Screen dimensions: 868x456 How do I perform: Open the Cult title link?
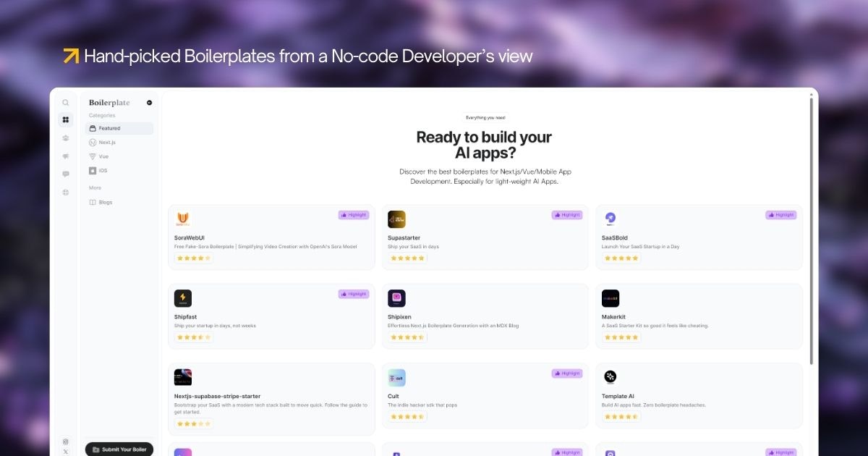[x=392, y=396]
